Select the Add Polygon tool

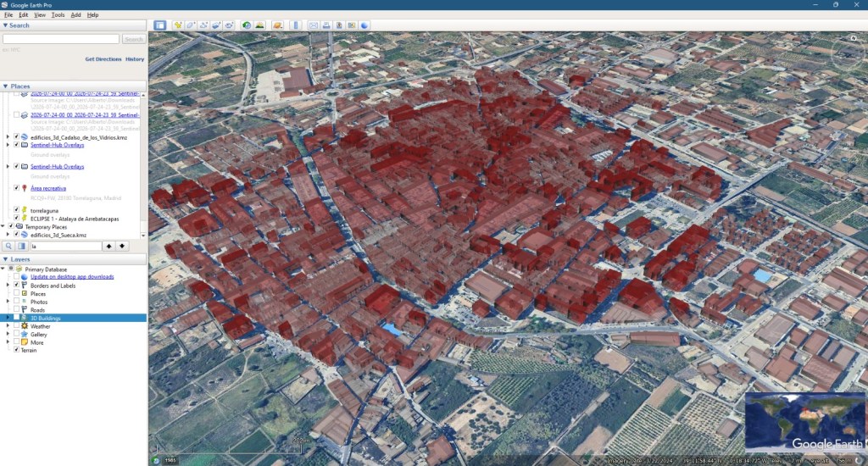(191, 25)
